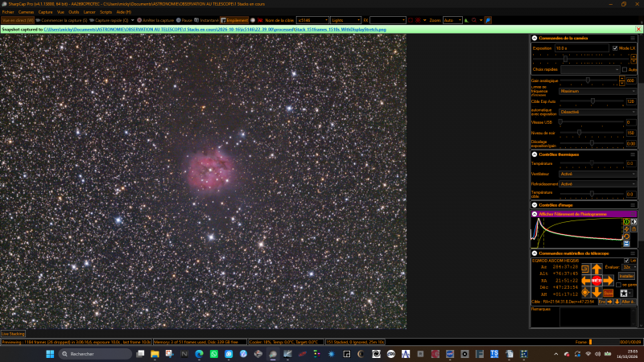Collapse the Commandes matérielles du télescope panel
This screenshot has height=362, width=644.
tap(535, 253)
